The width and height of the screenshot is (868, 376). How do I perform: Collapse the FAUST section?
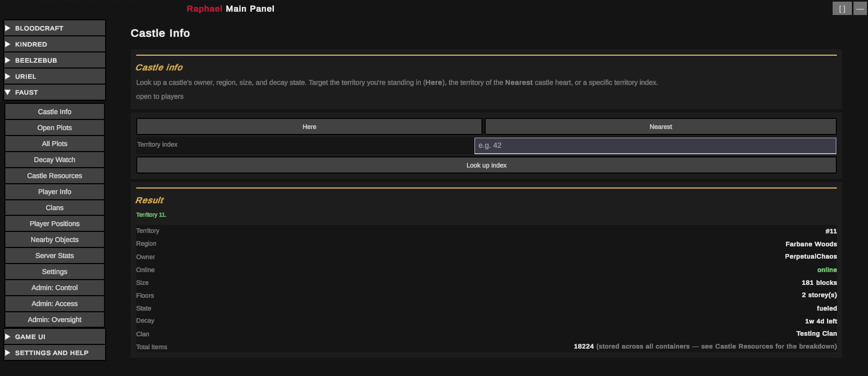click(55, 92)
